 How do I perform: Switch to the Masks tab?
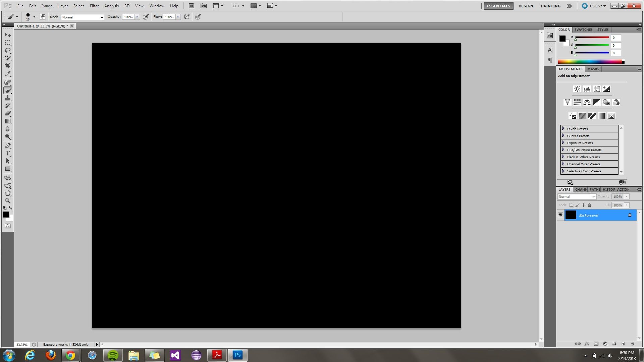click(x=593, y=69)
